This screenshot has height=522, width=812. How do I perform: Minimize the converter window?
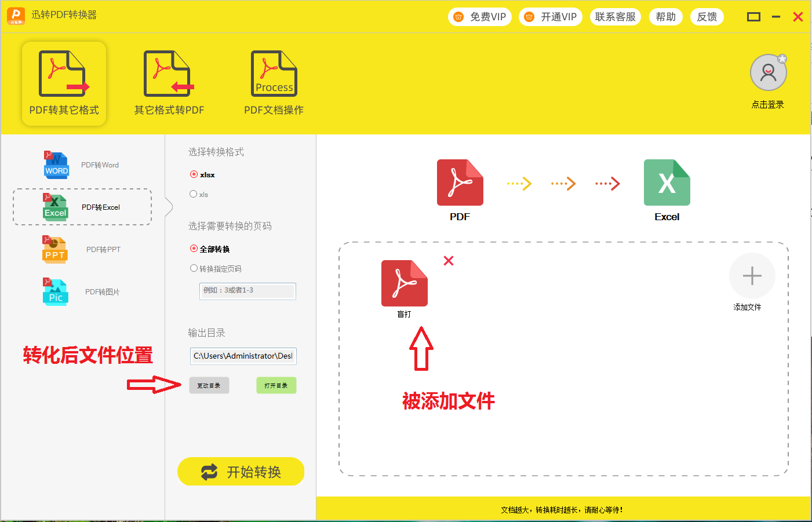tap(776, 17)
